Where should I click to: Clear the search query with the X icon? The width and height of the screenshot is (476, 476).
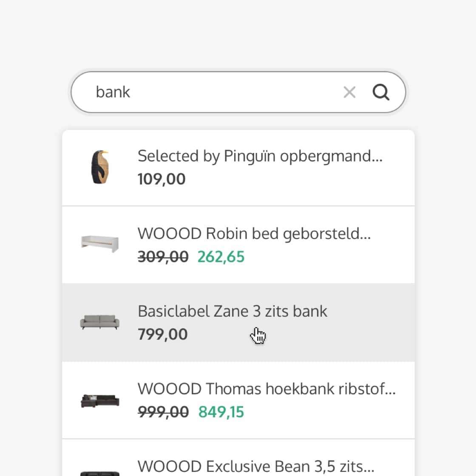pos(349,92)
